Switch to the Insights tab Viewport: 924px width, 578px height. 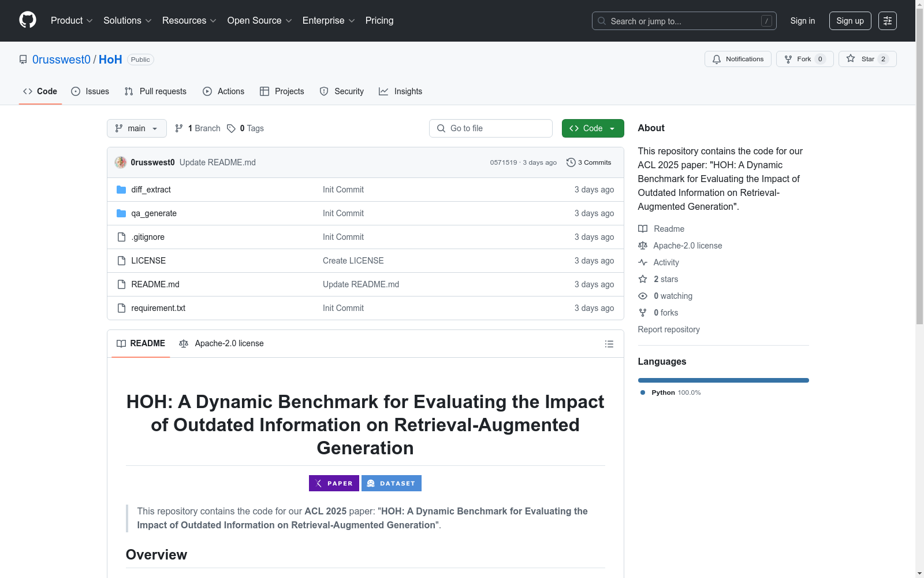[401, 91]
